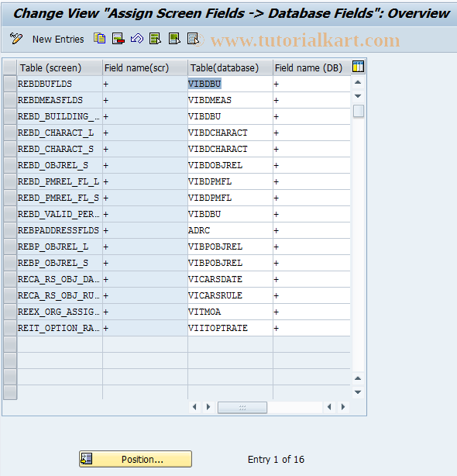This screenshot has height=476, width=457.
Task: Click the REBDBUFLDS table cell
Action: 60,84
